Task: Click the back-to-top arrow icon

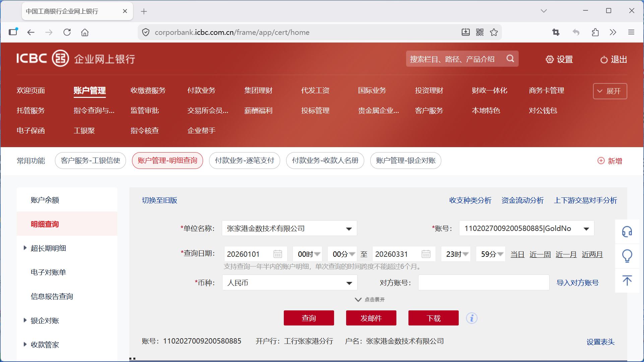Action: pyautogui.click(x=627, y=280)
